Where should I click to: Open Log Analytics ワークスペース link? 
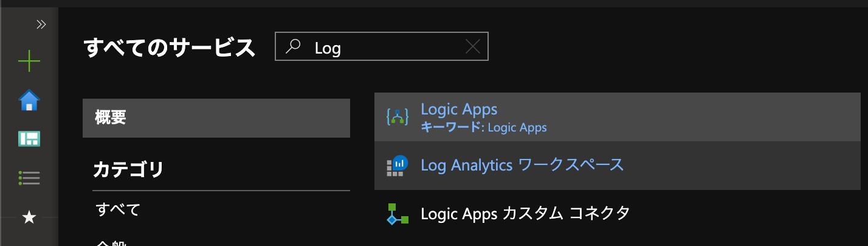(x=522, y=165)
